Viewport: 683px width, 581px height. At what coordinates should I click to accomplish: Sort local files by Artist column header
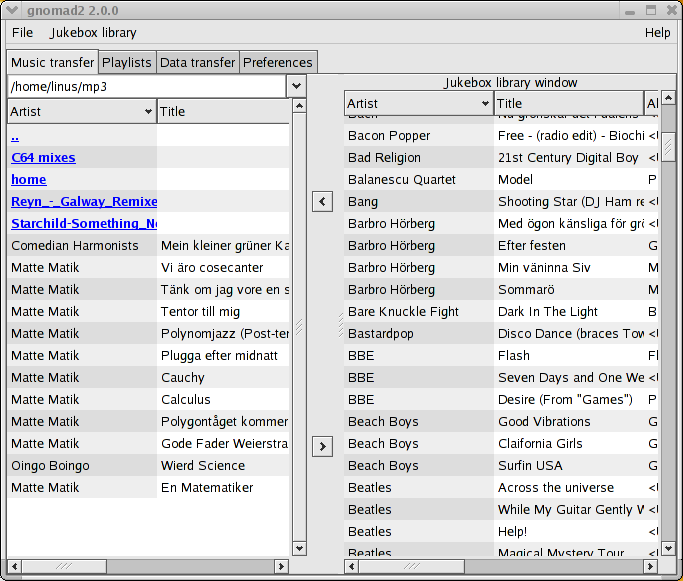(x=82, y=111)
